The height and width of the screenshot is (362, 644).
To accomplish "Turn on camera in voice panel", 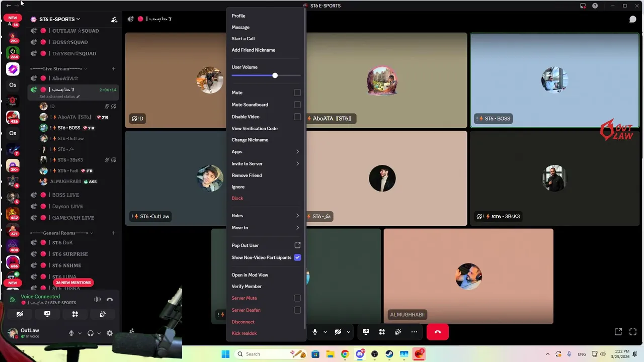I will point(20,314).
